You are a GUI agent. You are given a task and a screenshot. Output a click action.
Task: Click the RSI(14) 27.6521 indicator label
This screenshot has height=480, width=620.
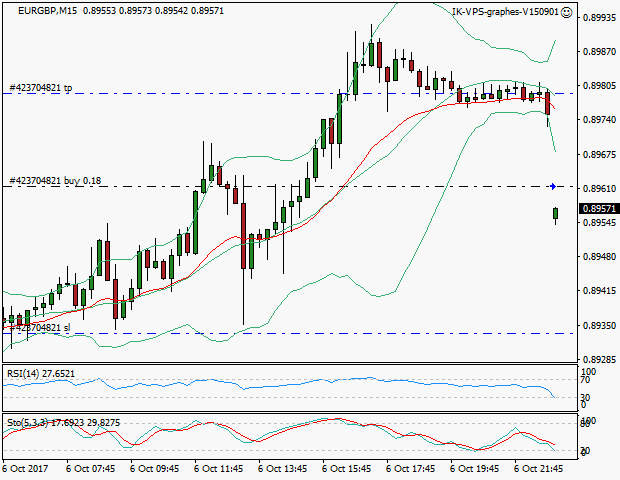coord(41,373)
